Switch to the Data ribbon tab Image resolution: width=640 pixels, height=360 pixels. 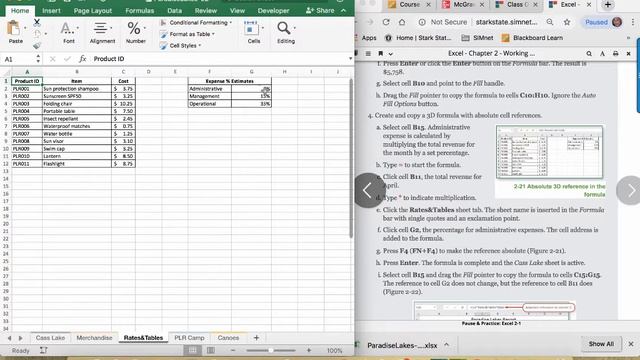point(174,11)
